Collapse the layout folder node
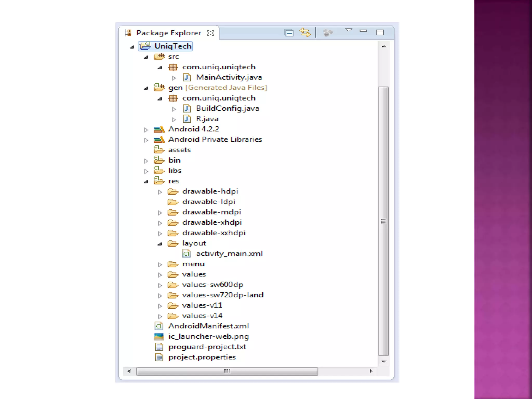The height and width of the screenshot is (399, 532). click(160, 244)
